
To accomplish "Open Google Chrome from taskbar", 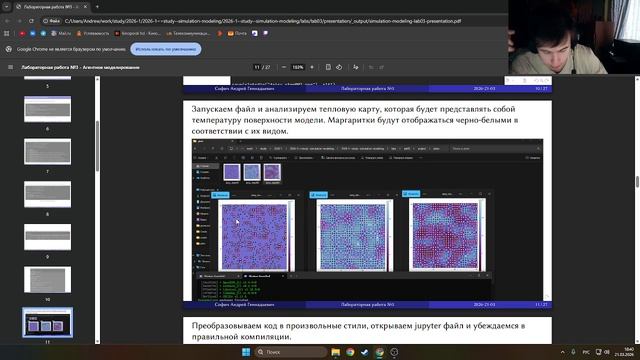I will pos(350,352).
